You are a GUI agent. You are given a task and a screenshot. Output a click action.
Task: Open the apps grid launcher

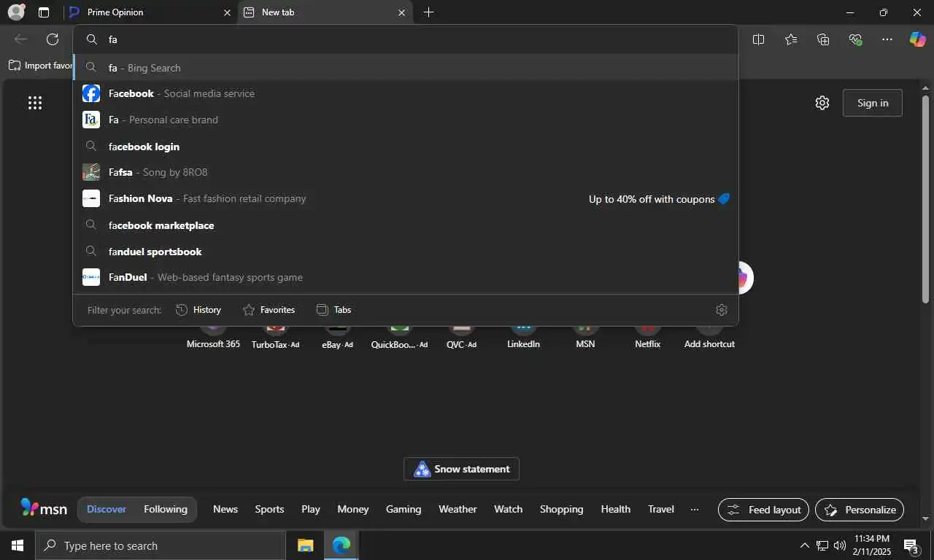[x=35, y=103]
